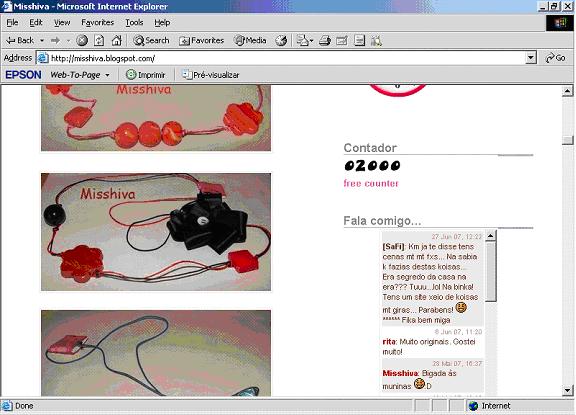576x415 pixels.
Task: Click the Imprimir button
Action: [x=145, y=75]
